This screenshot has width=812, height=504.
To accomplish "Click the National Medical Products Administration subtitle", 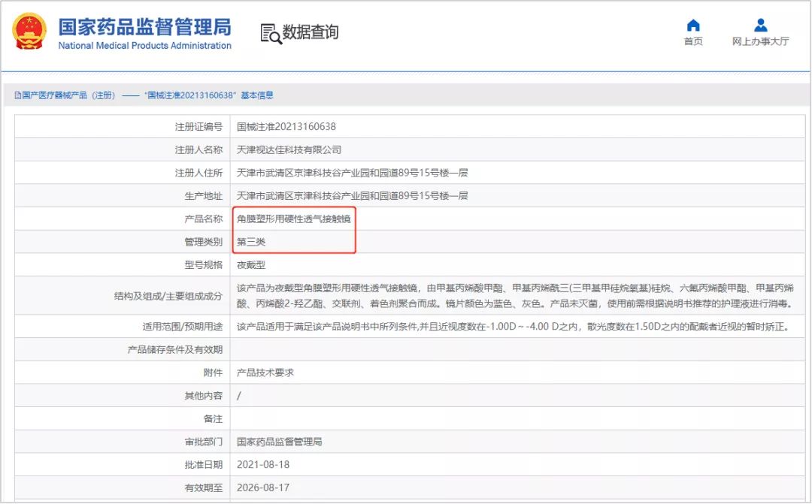I will (x=144, y=46).
